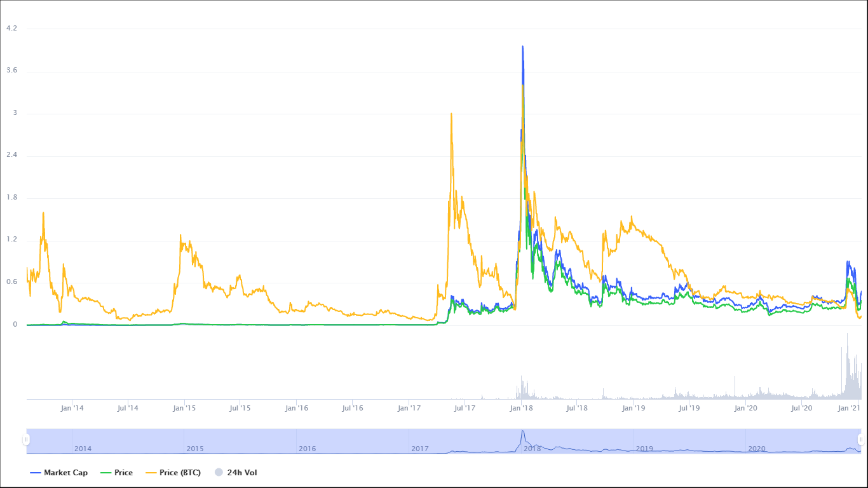Click the 1.2 y-axis label
This screenshot has width=868, height=488.
11,240
